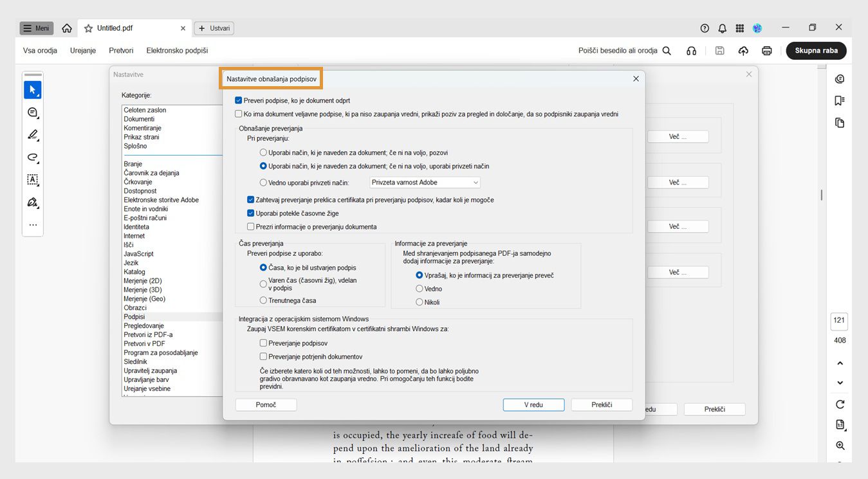The image size is (868, 479).
Task: Go to previous page with up chevron
Action: click(840, 363)
